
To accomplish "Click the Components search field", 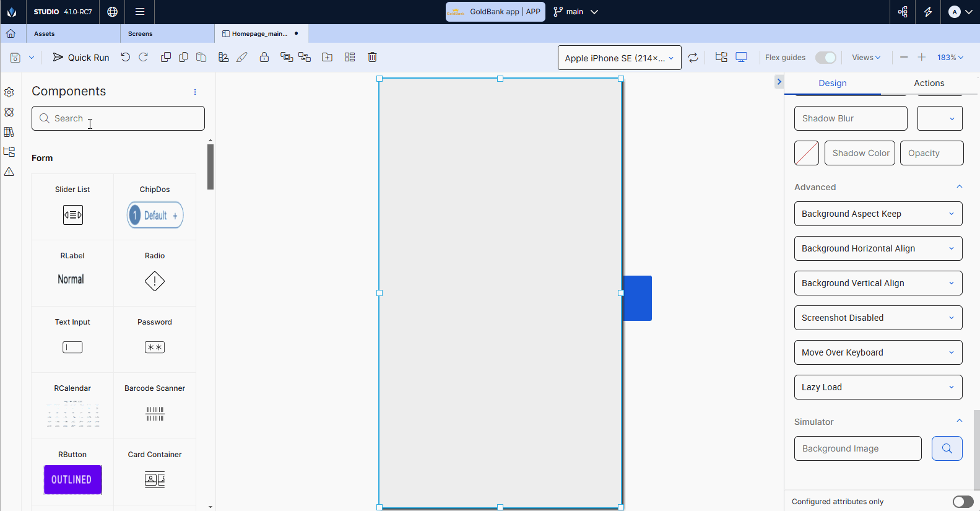I will point(118,118).
